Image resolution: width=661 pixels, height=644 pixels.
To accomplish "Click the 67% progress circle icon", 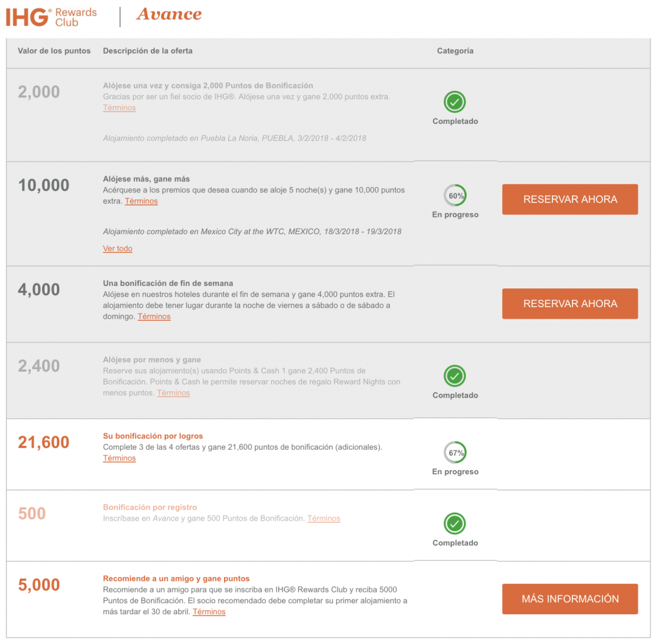I will pos(455,452).
